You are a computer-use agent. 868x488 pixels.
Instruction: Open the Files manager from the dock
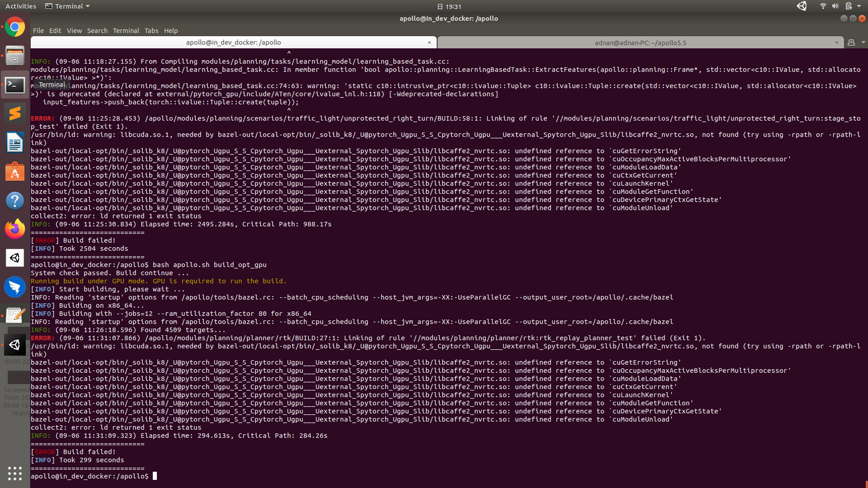click(x=15, y=56)
